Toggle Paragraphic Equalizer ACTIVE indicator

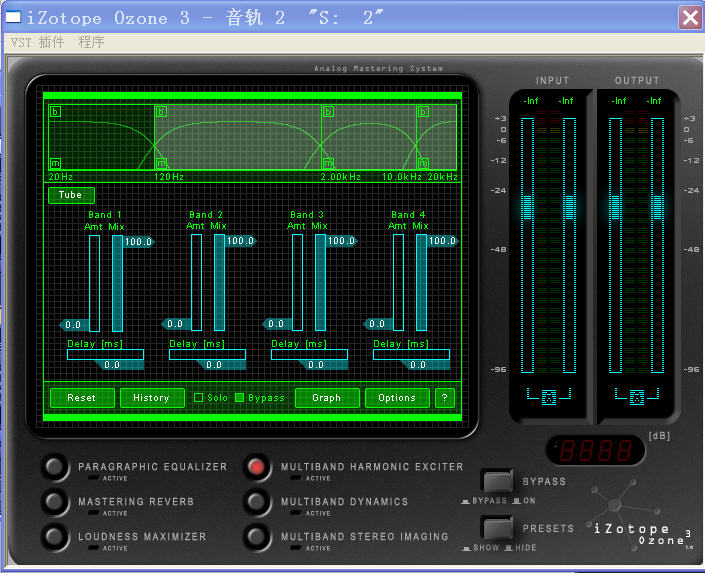tap(94, 478)
